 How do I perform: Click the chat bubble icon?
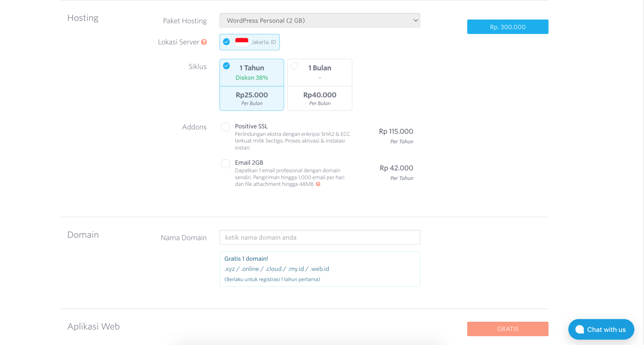tap(580, 329)
